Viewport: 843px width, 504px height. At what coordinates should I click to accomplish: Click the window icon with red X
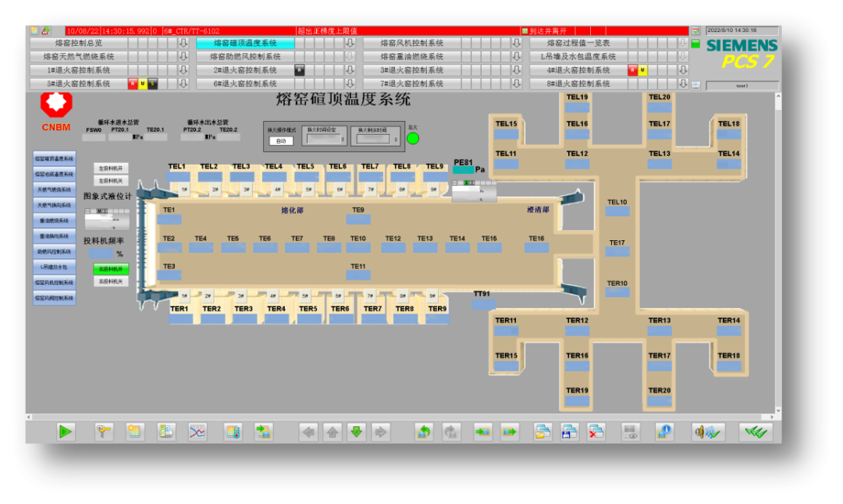(x=596, y=431)
